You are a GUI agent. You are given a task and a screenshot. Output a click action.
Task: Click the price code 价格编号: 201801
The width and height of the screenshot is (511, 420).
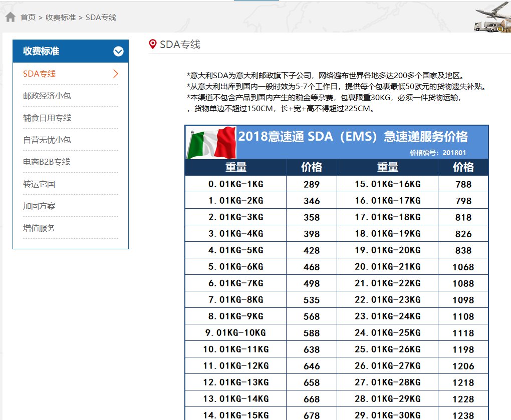pos(438,153)
